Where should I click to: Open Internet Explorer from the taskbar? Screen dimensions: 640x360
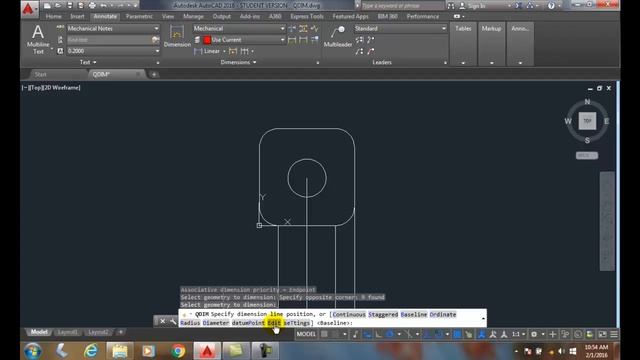click(x=91, y=351)
